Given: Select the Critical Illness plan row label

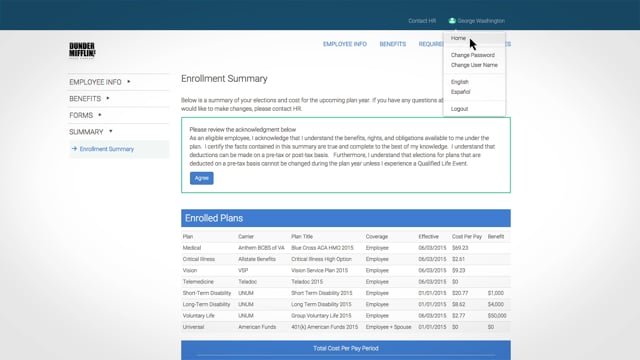Looking at the screenshot, I should pyautogui.click(x=199, y=259).
